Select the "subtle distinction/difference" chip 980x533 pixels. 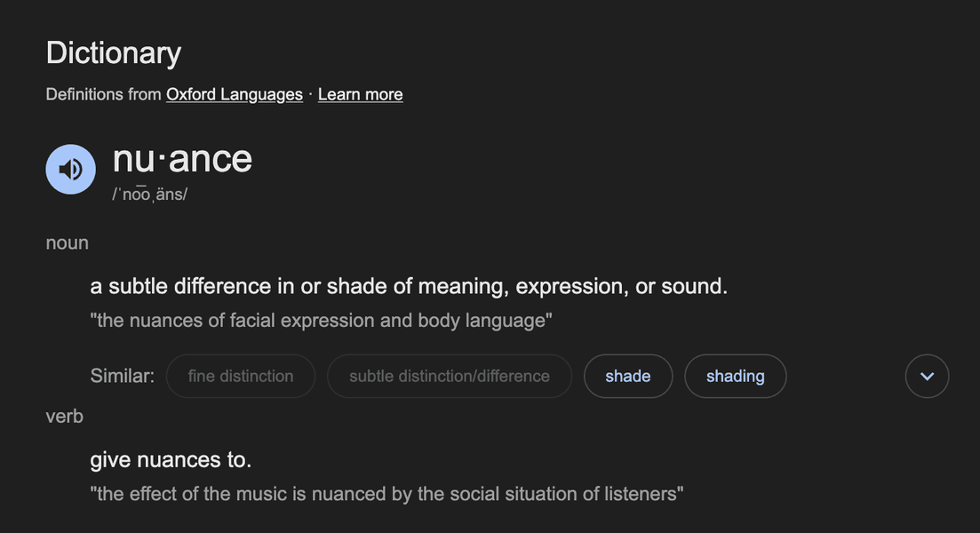[450, 376]
